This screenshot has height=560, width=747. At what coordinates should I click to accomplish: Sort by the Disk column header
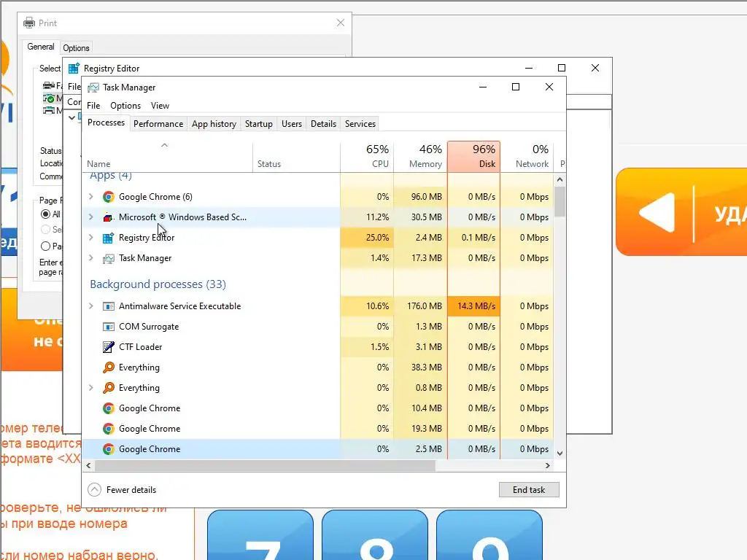473,157
